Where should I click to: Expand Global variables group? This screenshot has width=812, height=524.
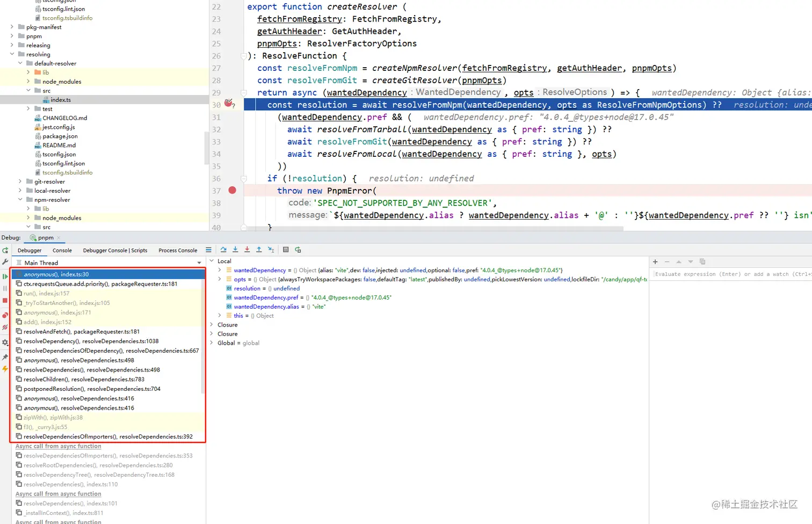(x=212, y=343)
